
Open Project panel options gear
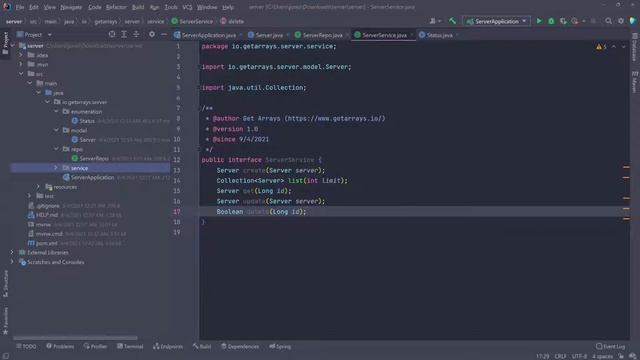[x=152, y=35]
